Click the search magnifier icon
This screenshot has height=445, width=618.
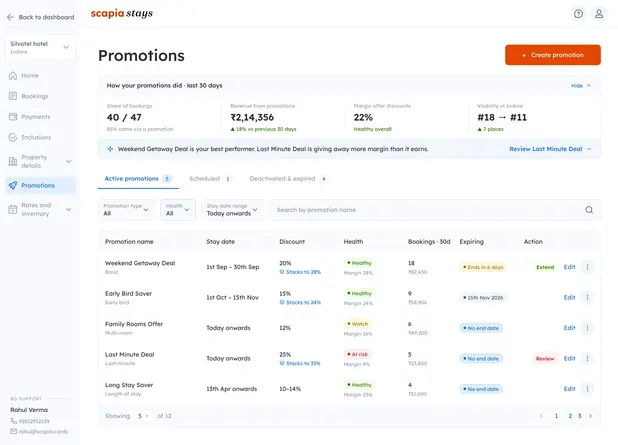point(589,210)
